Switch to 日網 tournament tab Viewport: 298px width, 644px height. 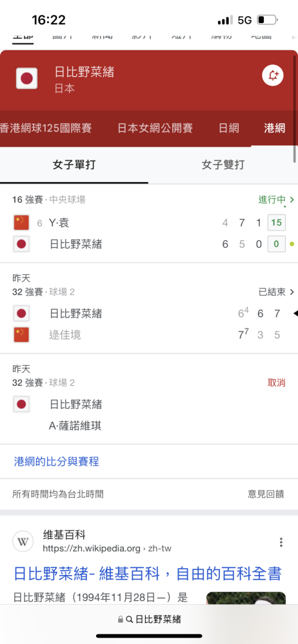tap(229, 128)
